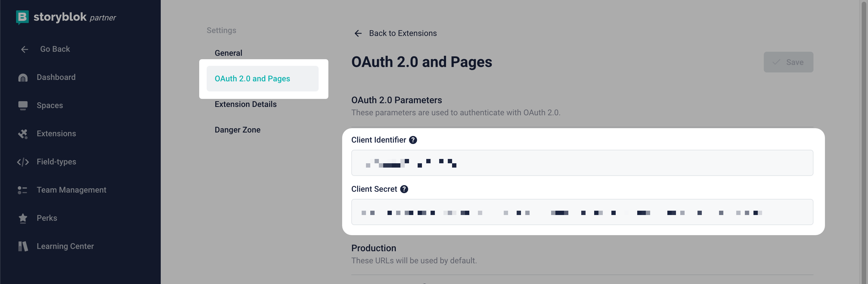Click the back arrow beside Back to Extensions
The width and height of the screenshot is (868, 284).
[358, 33]
